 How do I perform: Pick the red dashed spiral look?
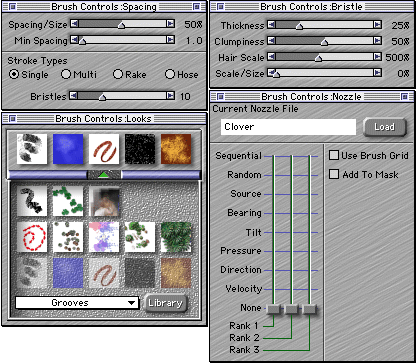click(x=32, y=237)
